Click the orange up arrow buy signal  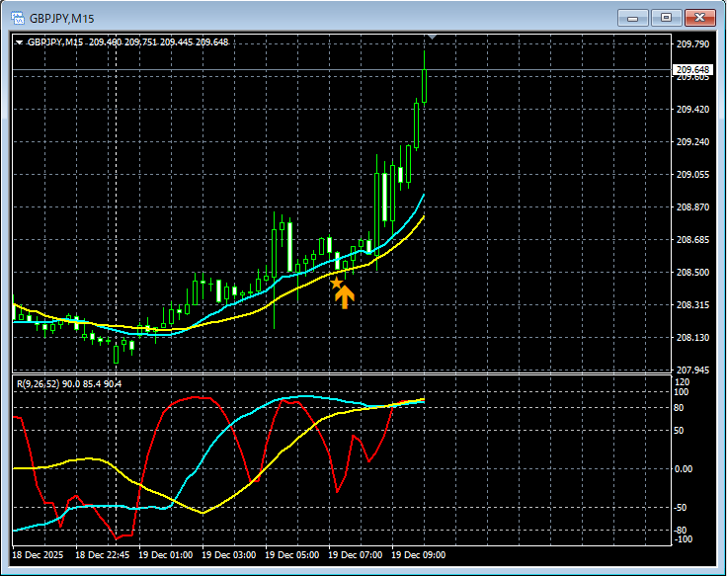344,296
